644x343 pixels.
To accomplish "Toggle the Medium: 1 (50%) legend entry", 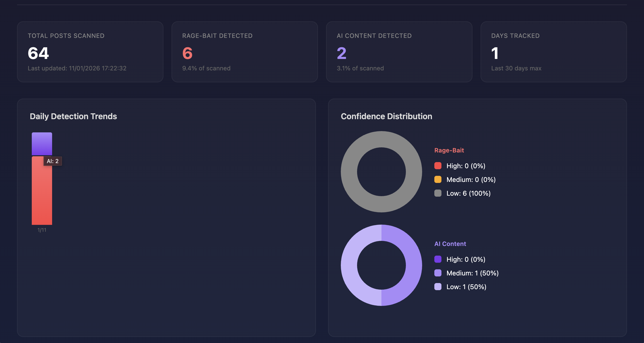I will 473,273.
